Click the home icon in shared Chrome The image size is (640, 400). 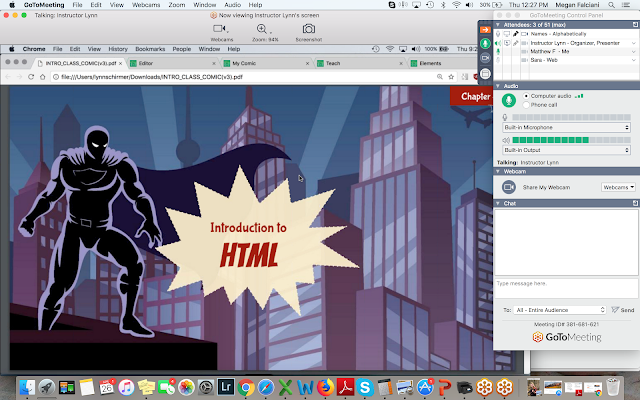coord(42,77)
